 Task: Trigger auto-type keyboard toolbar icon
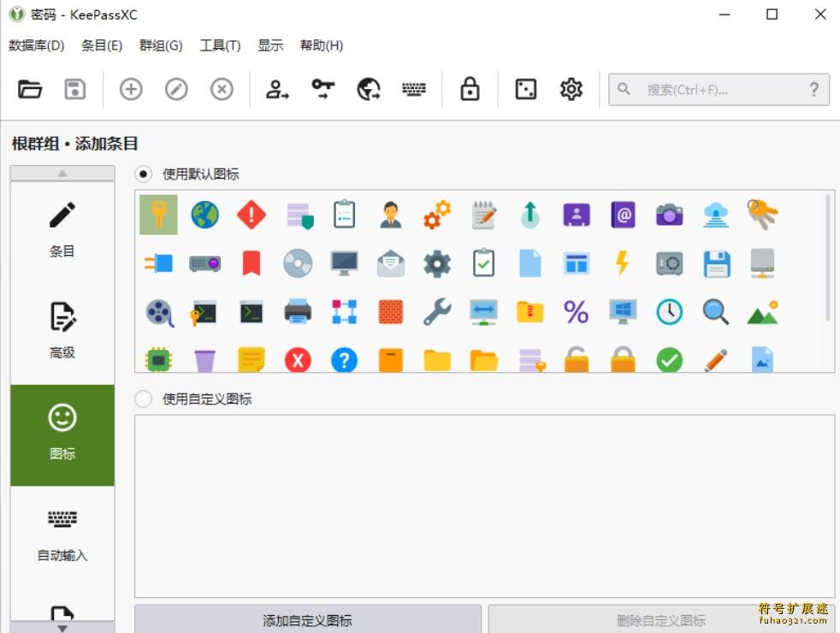[414, 90]
